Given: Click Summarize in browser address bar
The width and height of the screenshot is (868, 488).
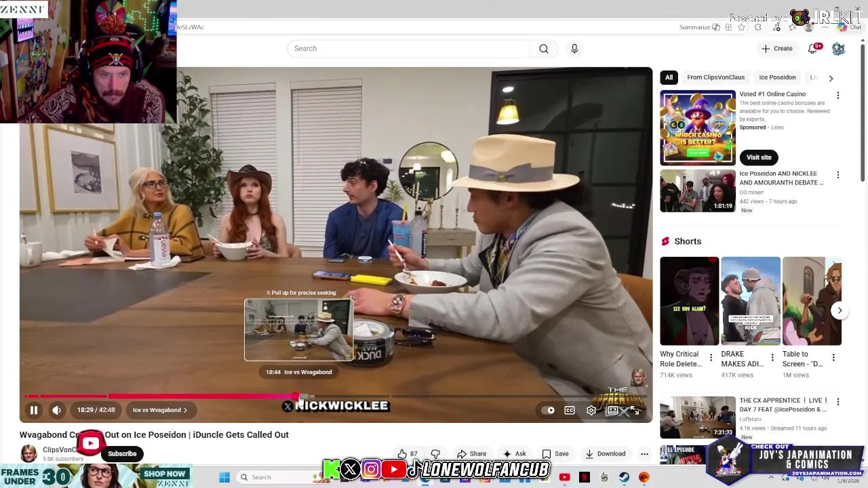Looking at the screenshot, I should tap(699, 27).
